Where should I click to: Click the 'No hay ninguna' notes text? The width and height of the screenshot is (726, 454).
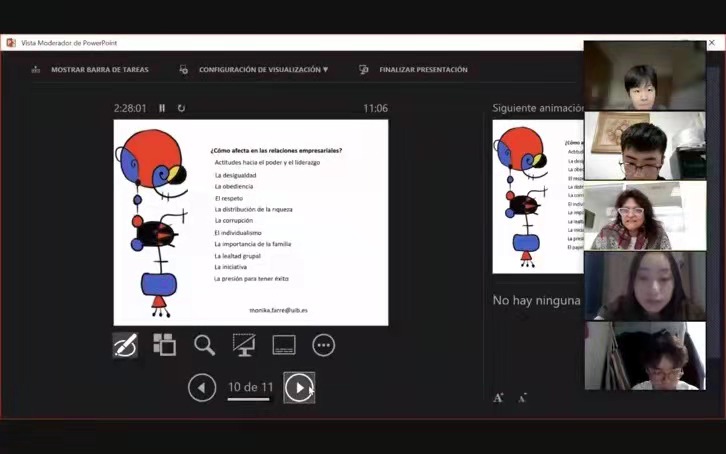tap(537, 301)
